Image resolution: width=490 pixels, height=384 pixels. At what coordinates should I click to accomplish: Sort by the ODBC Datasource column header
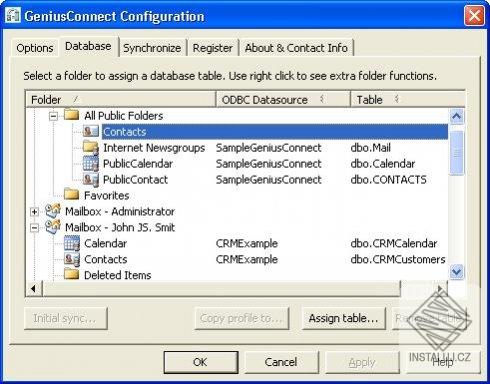(283, 99)
